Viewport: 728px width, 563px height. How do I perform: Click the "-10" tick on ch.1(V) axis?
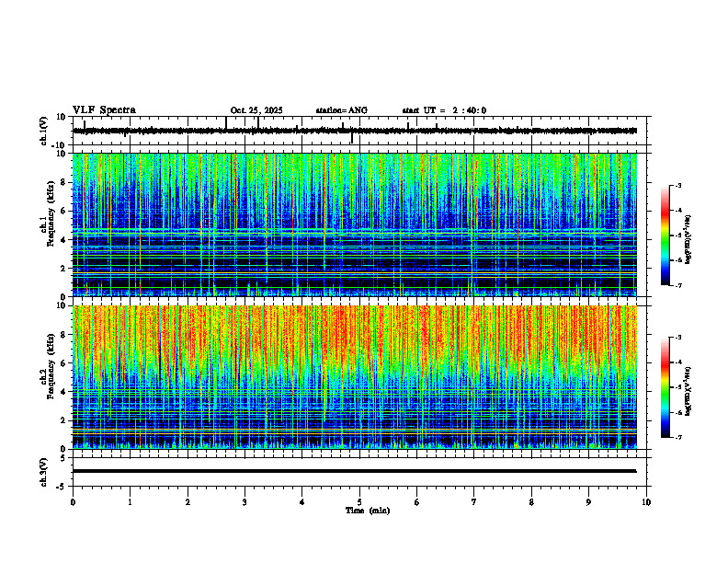click(59, 145)
